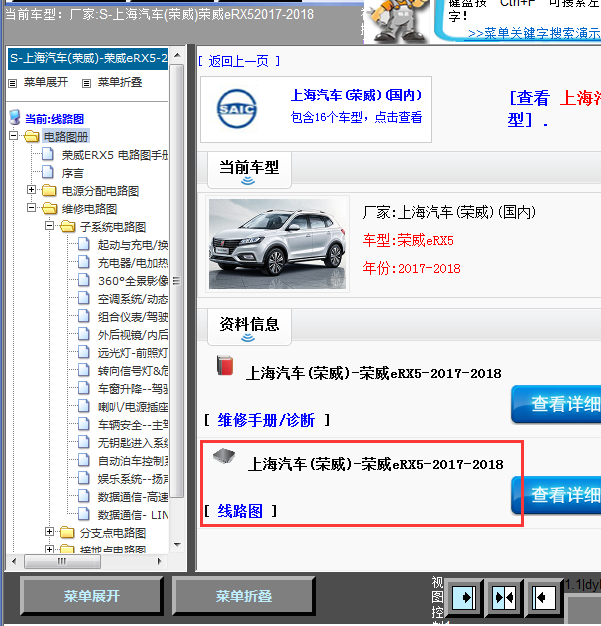This screenshot has height=626, width=601.
Task: Collapse the 维修电路图 tree node
Action: tap(32, 208)
